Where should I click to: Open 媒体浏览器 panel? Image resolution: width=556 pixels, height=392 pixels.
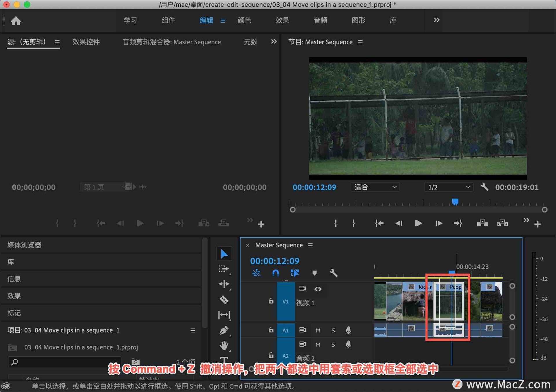tap(24, 245)
